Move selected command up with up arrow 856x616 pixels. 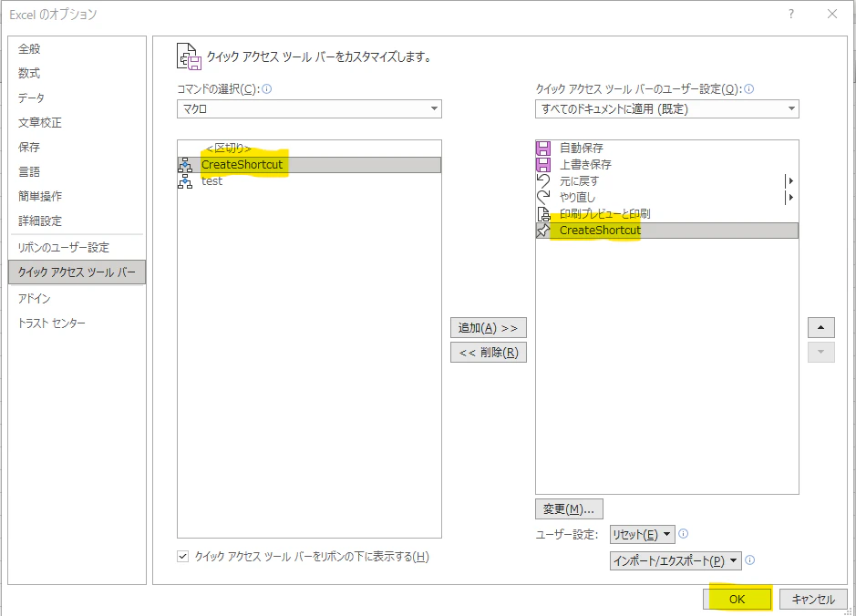point(820,327)
